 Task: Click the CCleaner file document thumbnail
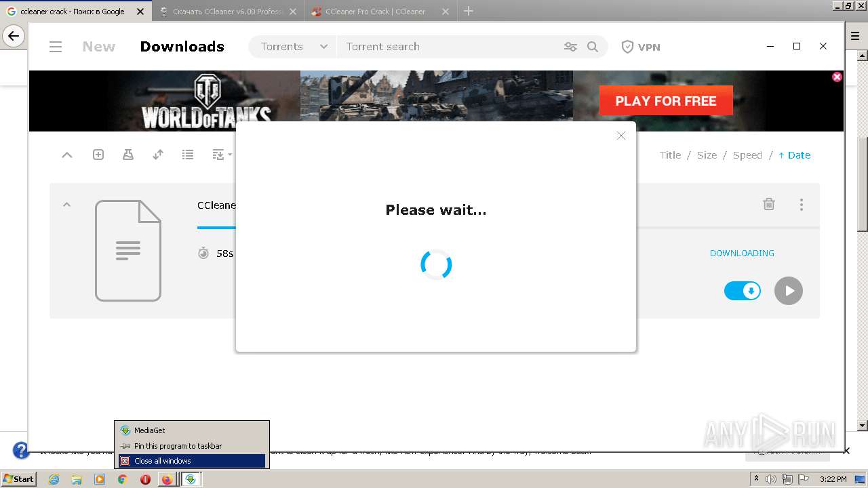[128, 251]
